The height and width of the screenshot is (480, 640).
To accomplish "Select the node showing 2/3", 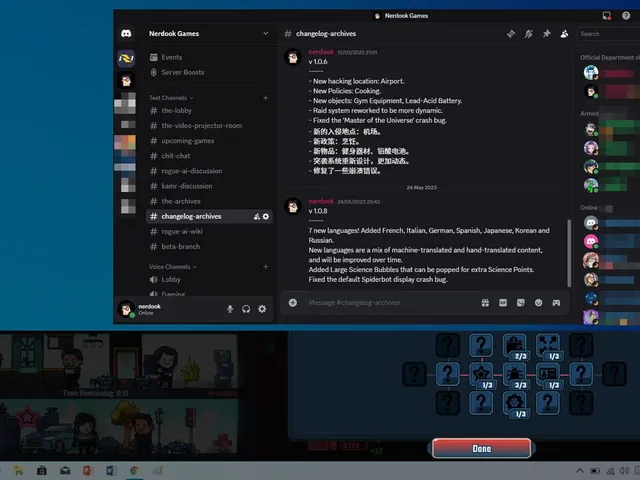I will pos(514,345).
